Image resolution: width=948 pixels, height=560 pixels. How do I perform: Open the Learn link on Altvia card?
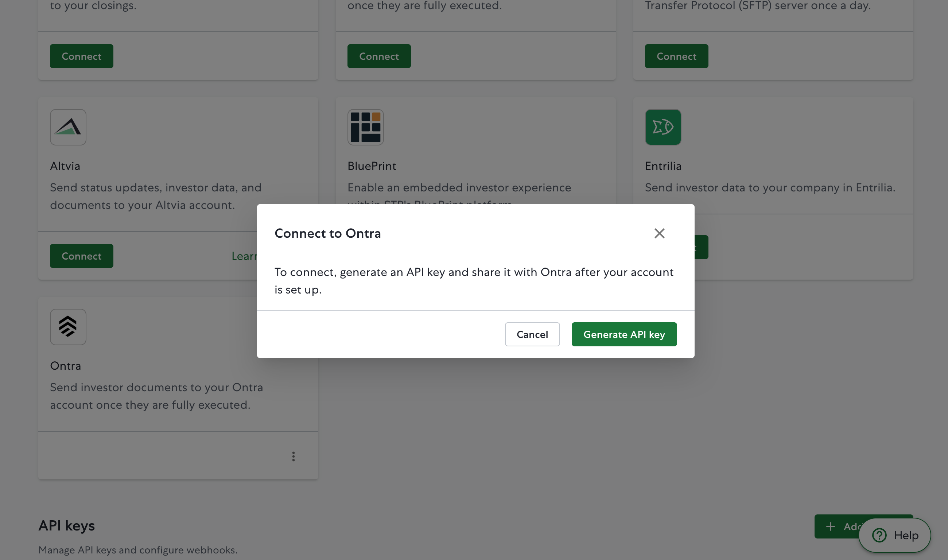pyautogui.click(x=244, y=256)
